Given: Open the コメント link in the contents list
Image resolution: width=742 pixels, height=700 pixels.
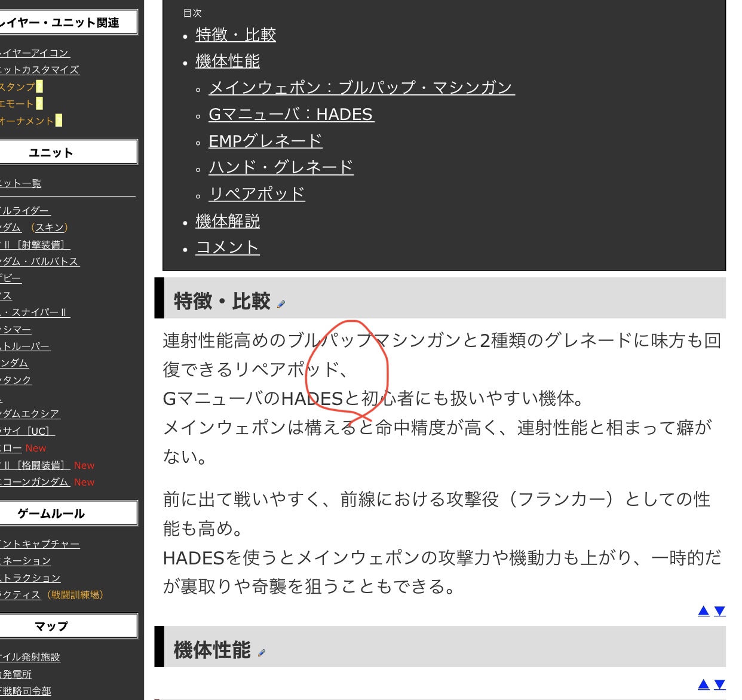Looking at the screenshot, I should point(227,247).
